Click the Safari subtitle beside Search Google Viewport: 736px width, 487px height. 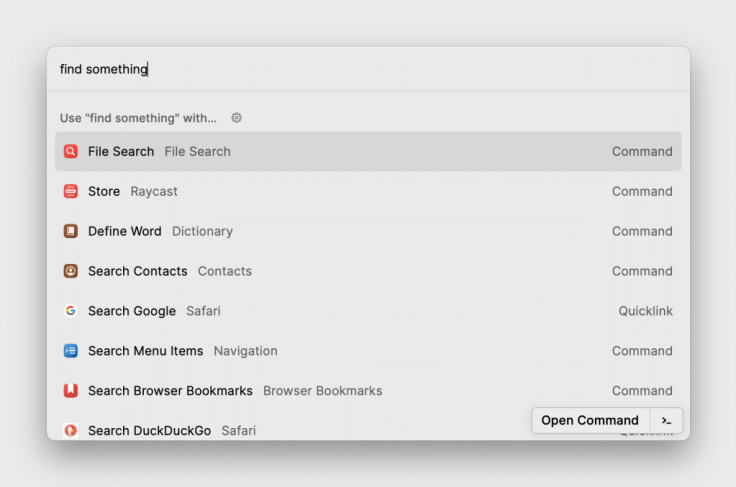pos(203,311)
